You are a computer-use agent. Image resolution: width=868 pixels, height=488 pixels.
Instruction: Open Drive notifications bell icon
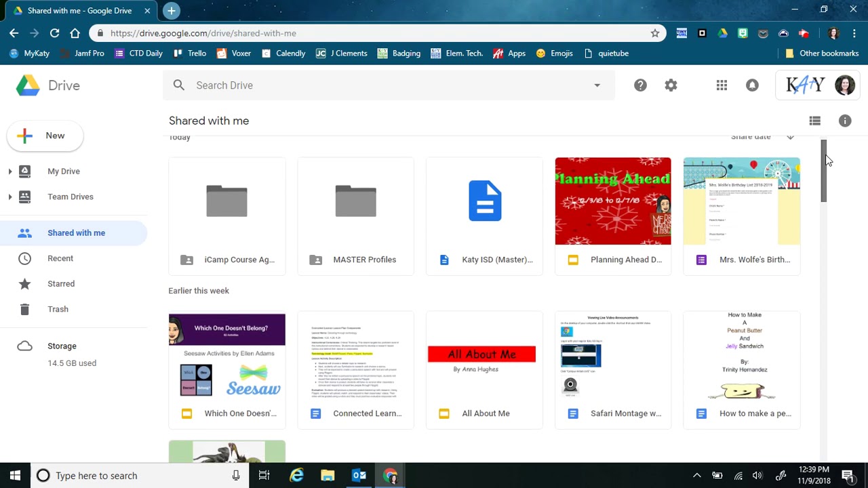[x=752, y=85]
